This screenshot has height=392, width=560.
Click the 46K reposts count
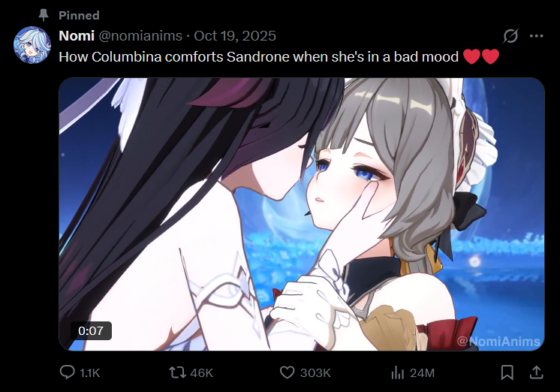[201, 373]
